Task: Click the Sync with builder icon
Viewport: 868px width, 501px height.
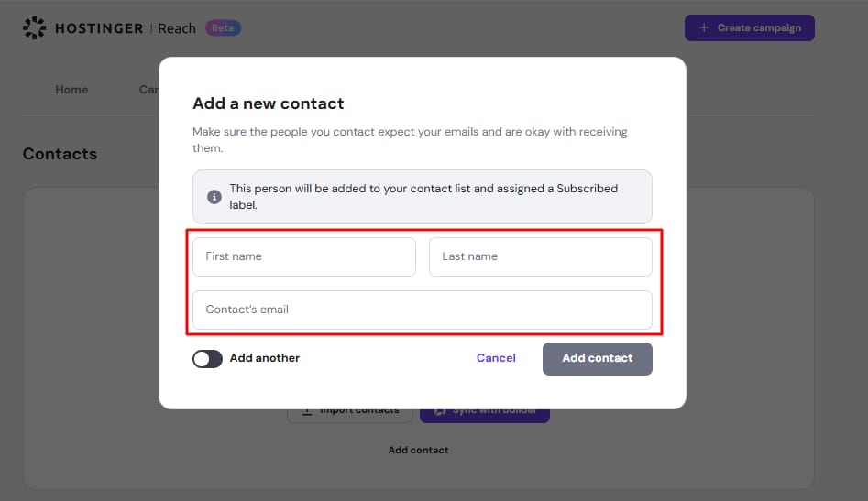Action: tap(440, 412)
